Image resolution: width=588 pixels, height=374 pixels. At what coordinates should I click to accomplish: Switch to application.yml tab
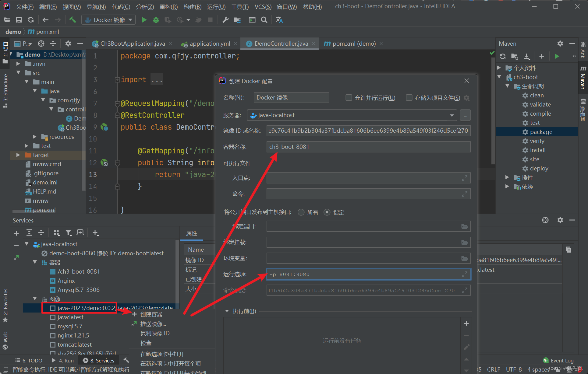(210, 44)
